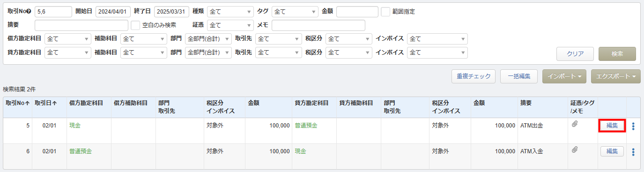Click the 取引No input field
The height and width of the screenshot is (172, 644).
(53, 12)
